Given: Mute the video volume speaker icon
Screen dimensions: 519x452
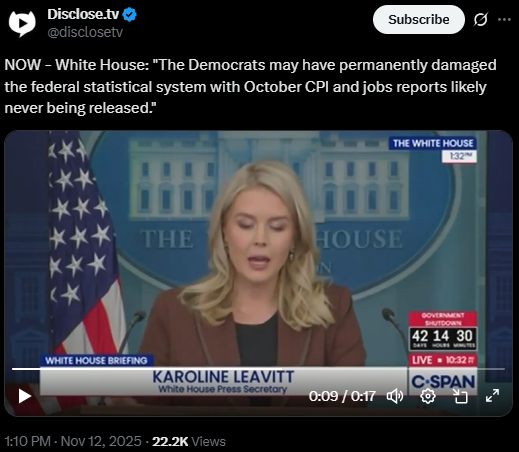Looking at the screenshot, I should click(395, 396).
